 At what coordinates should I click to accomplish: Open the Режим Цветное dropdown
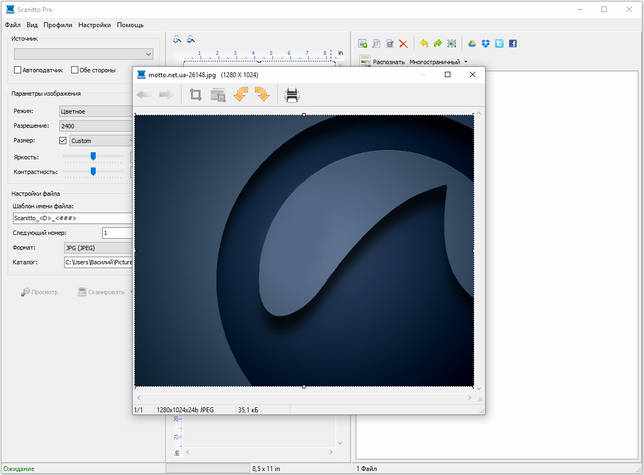click(95, 111)
